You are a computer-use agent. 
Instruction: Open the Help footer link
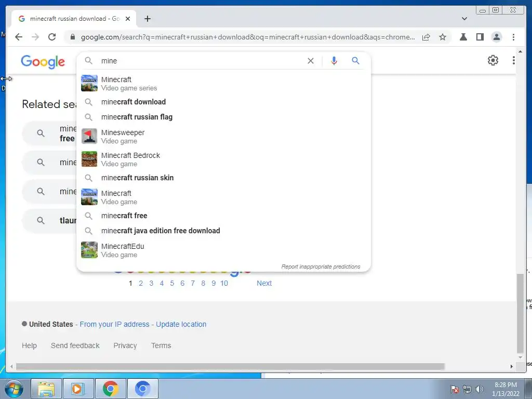pos(29,345)
